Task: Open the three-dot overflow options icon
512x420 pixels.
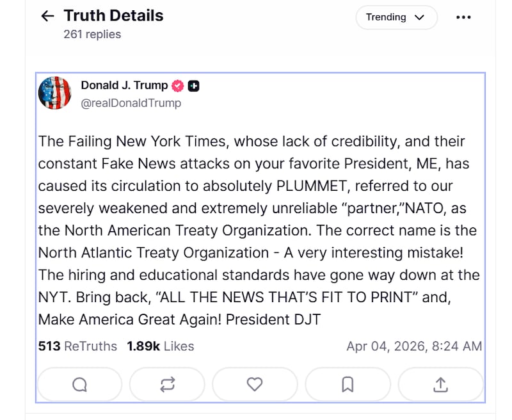Action: [x=463, y=17]
